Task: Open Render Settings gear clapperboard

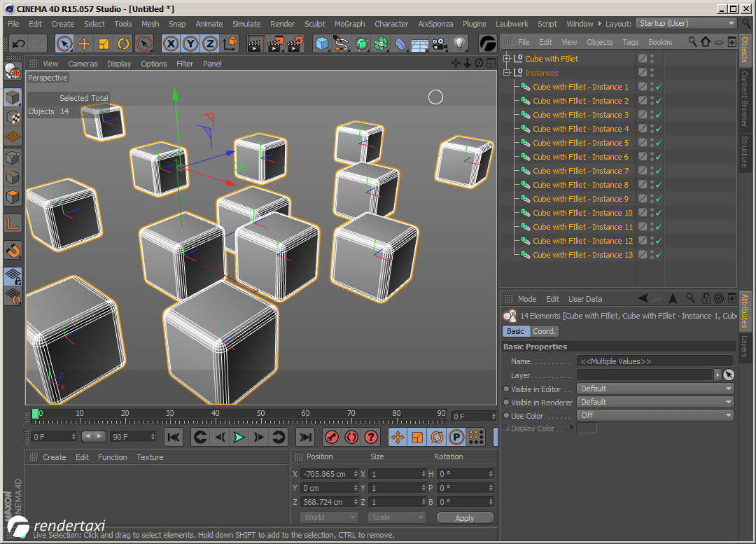Action: point(295,44)
